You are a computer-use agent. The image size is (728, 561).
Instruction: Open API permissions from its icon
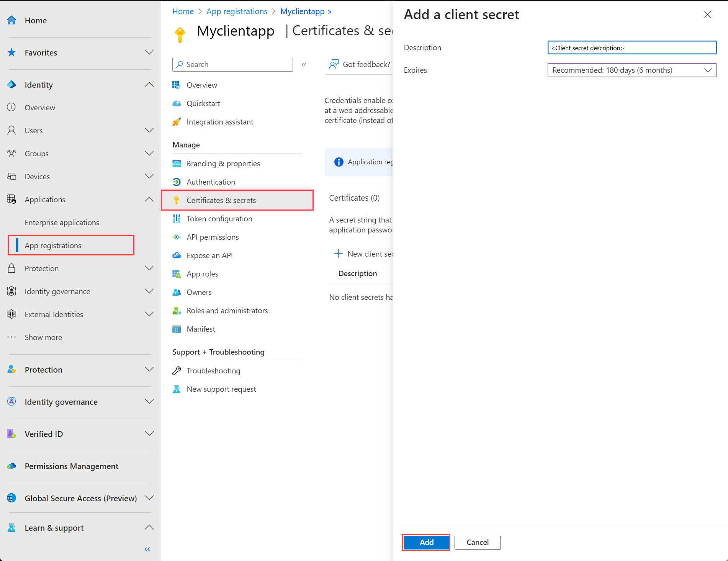(177, 237)
